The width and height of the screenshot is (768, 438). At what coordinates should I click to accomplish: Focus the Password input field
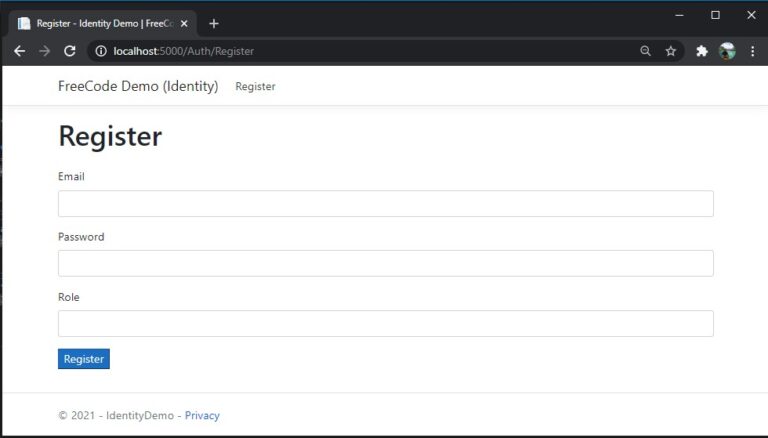click(385, 264)
